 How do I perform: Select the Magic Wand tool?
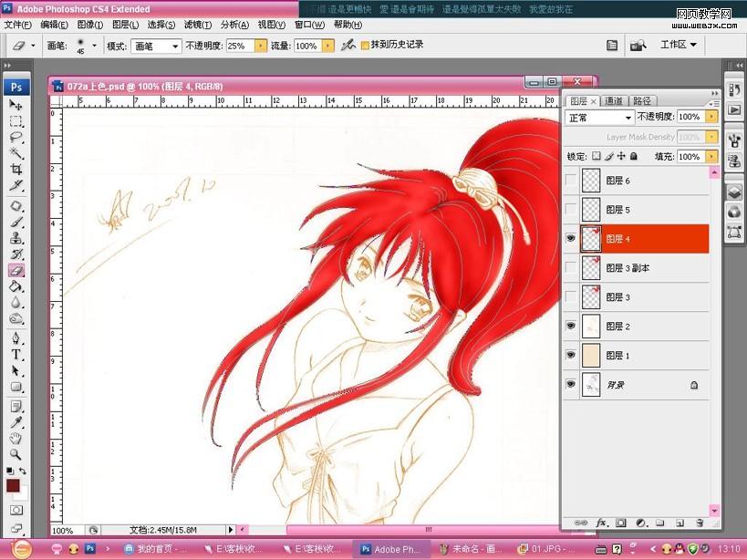(x=16, y=153)
